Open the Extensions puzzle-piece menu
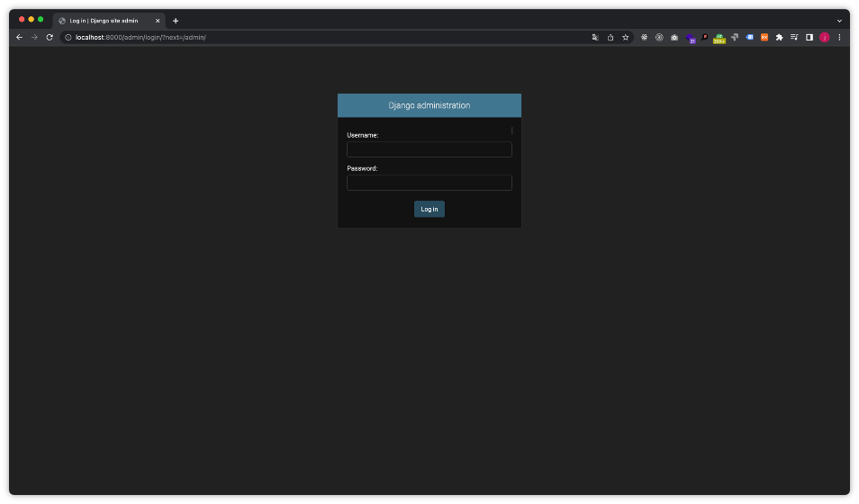This screenshot has width=859, height=504. (x=779, y=37)
